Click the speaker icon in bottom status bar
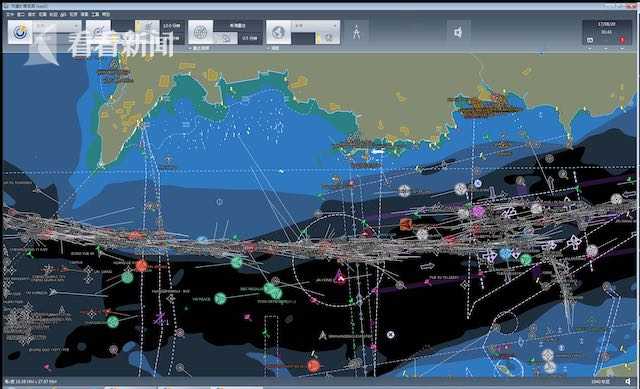Screen dimensions: 640x389 (x=628, y=381)
